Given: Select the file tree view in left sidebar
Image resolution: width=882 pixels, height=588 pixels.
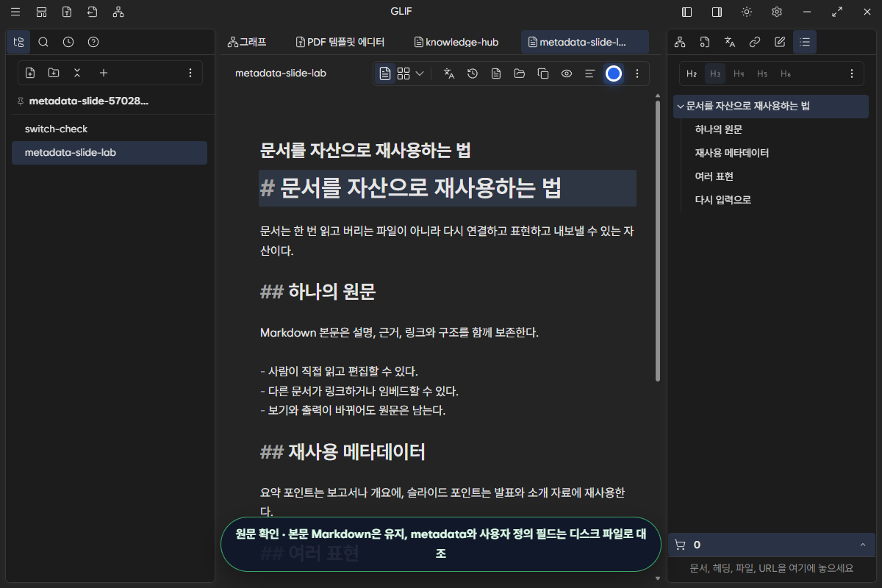Looking at the screenshot, I should pyautogui.click(x=18, y=42).
